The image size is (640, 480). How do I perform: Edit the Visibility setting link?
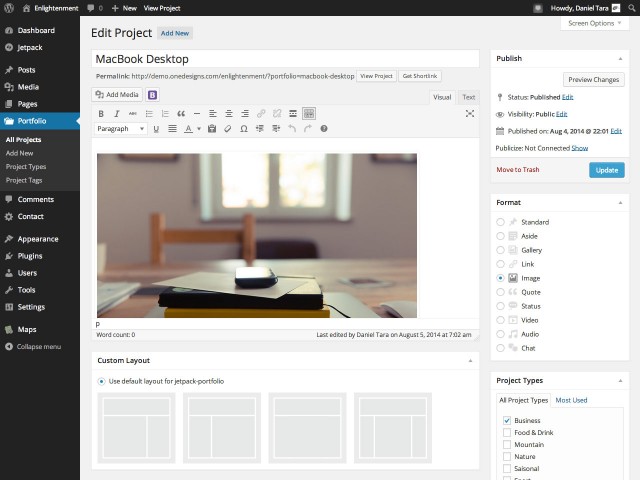561,115
